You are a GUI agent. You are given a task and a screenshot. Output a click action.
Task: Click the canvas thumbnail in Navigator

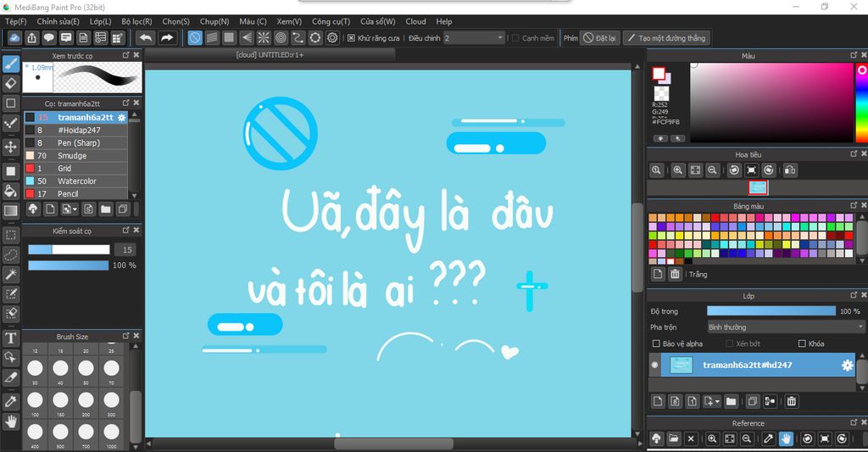(758, 187)
